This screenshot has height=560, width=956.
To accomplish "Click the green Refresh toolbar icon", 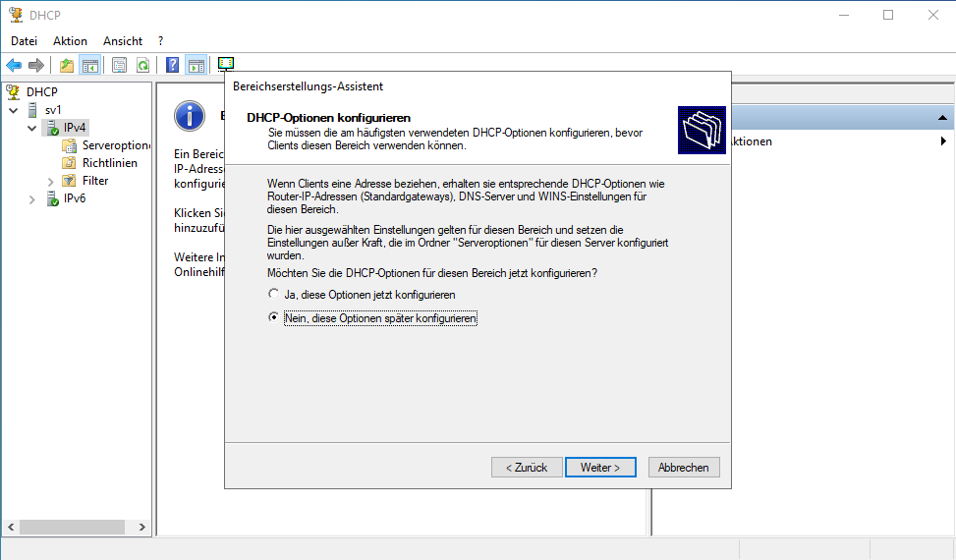I will (x=142, y=65).
